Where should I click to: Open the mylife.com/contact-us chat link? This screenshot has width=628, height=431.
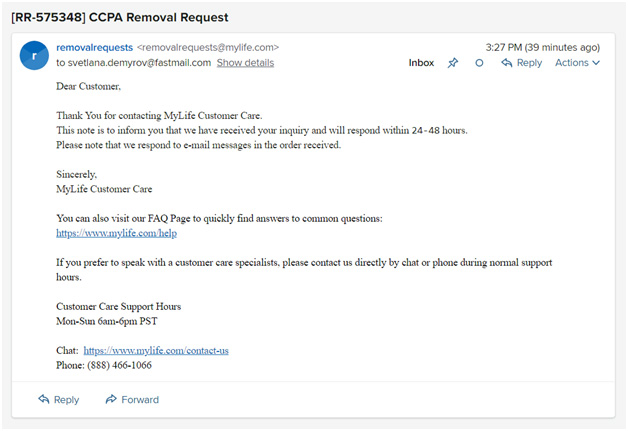[x=156, y=351]
